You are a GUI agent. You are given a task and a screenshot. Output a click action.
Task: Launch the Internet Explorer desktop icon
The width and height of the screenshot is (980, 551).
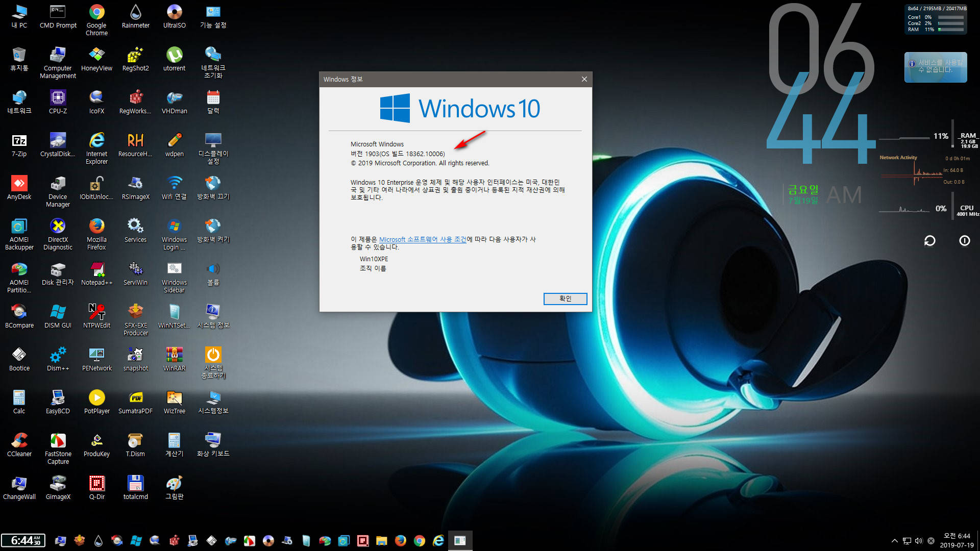[96, 149]
